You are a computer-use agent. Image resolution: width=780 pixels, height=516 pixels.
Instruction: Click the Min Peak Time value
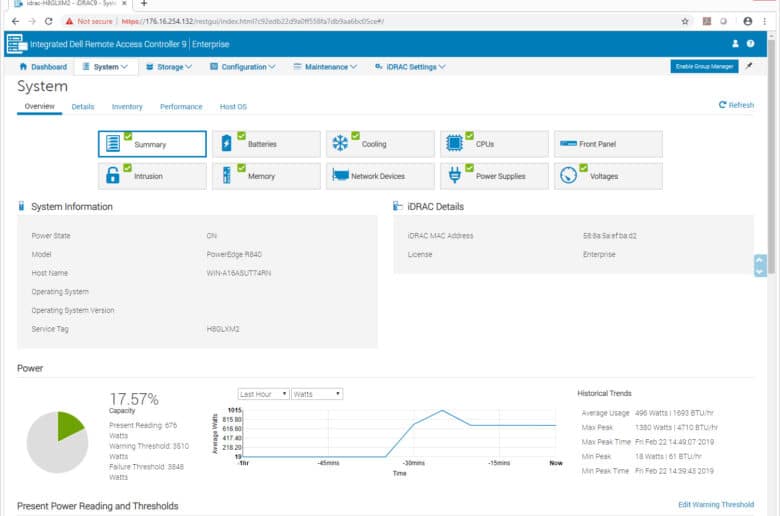click(674, 471)
